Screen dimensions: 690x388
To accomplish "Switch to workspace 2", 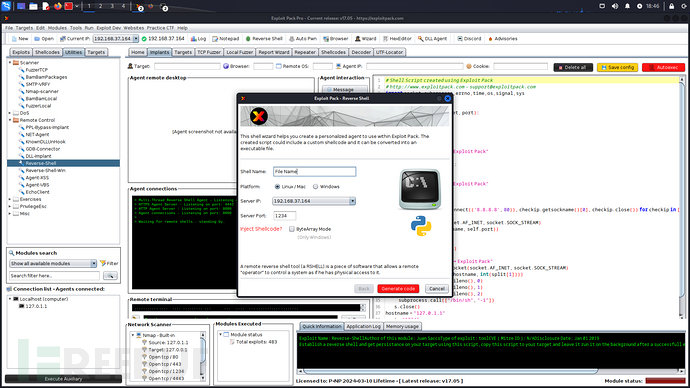I will coord(100,6).
